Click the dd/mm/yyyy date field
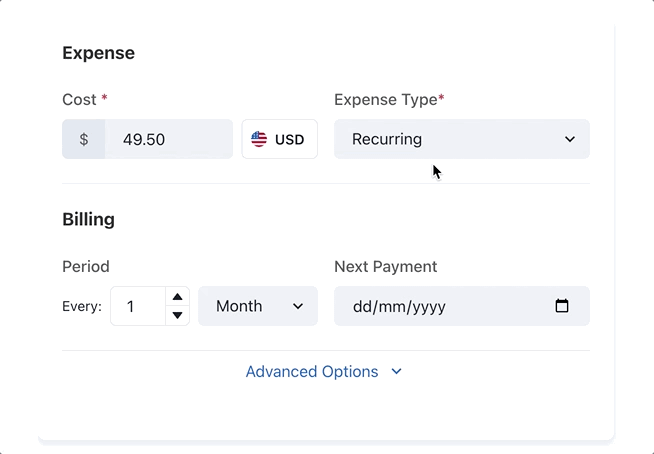Viewport: 654px width, 454px height. 440,306
